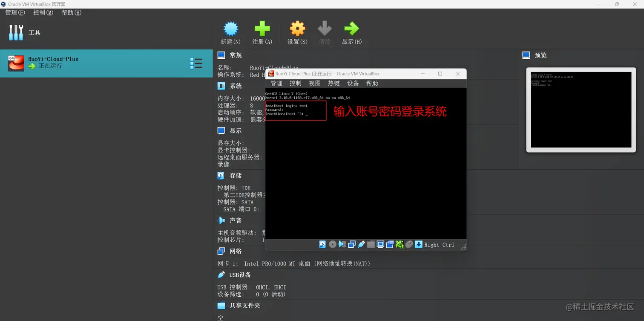The image size is (644, 321).
Task: Click green CPU virtualization icon in VM status bar
Action: pos(400,244)
